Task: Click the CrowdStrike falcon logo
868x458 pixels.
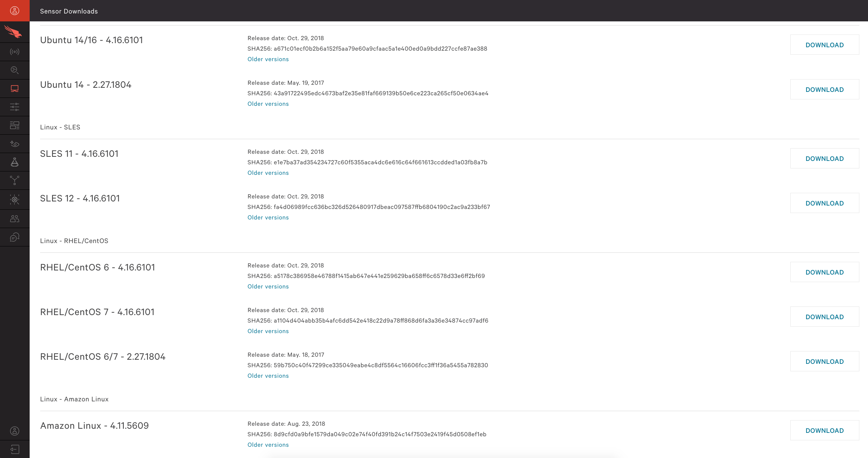Action: coord(13,32)
